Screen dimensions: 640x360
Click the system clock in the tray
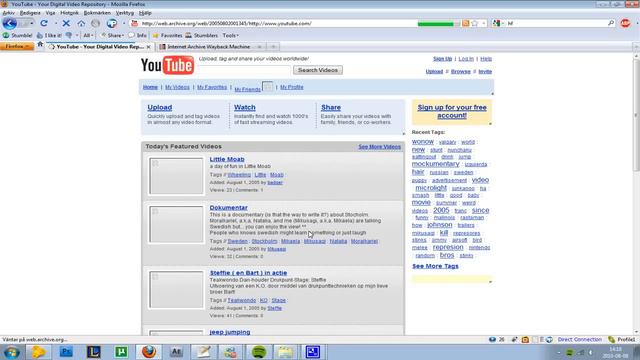(x=616, y=352)
